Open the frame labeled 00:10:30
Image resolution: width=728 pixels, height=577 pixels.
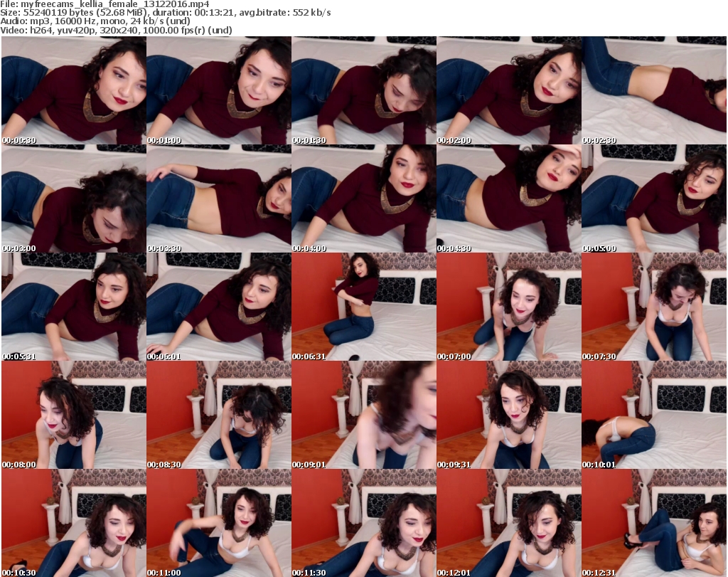[73, 523]
